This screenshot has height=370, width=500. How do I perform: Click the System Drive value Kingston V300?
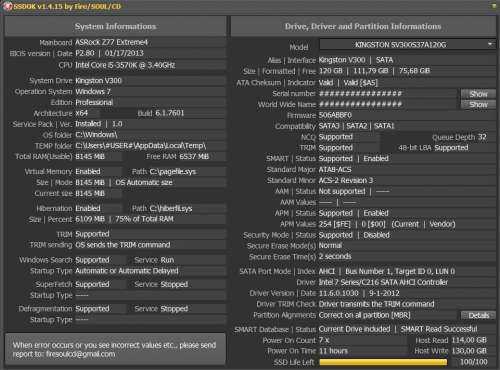tap(98, 81)
